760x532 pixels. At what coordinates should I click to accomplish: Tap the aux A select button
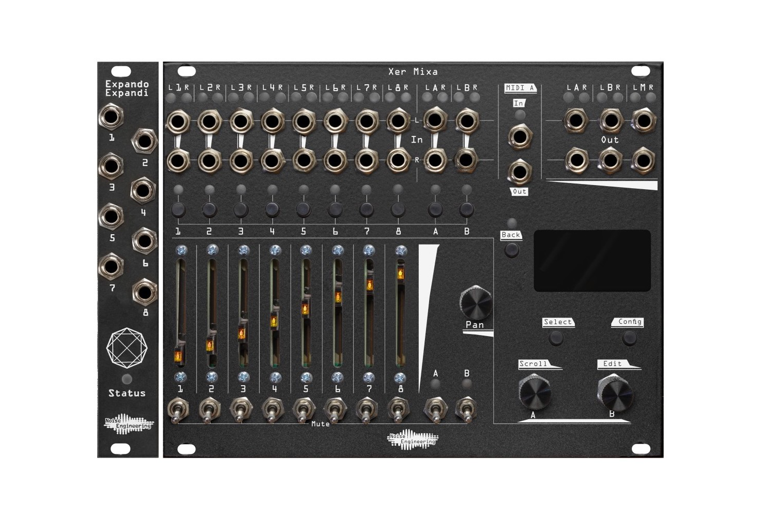[x=435, y=209]
